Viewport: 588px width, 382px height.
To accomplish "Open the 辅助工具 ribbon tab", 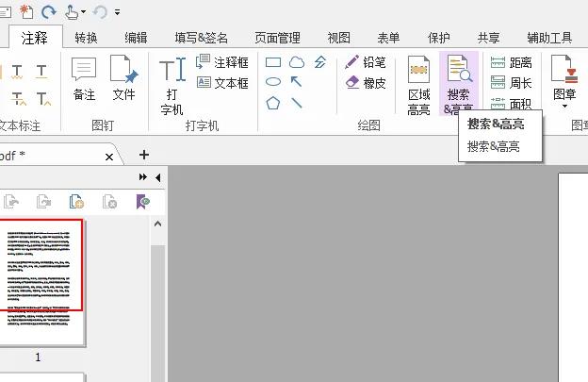I will point(549,38).
